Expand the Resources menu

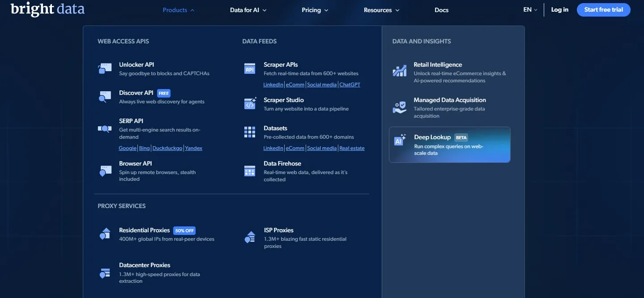(x=382, y=10)
